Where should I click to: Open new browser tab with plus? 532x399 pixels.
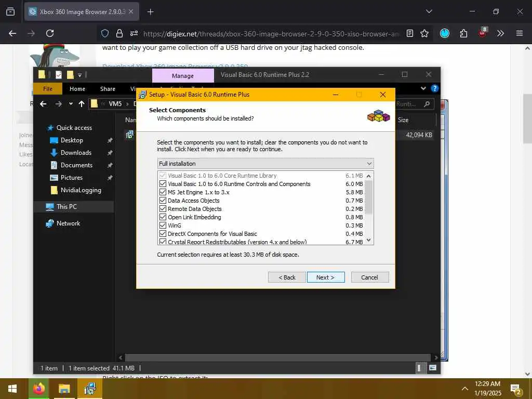(x=150, y=12)
